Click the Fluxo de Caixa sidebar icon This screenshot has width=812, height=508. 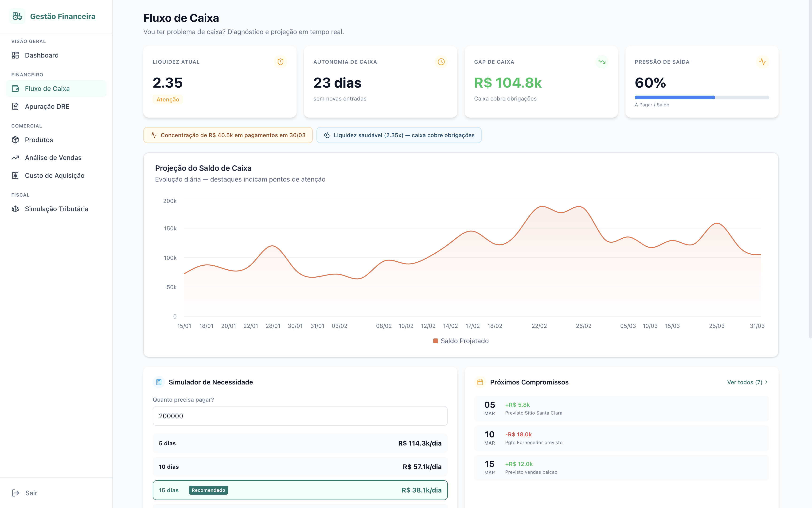pos(16,88)
